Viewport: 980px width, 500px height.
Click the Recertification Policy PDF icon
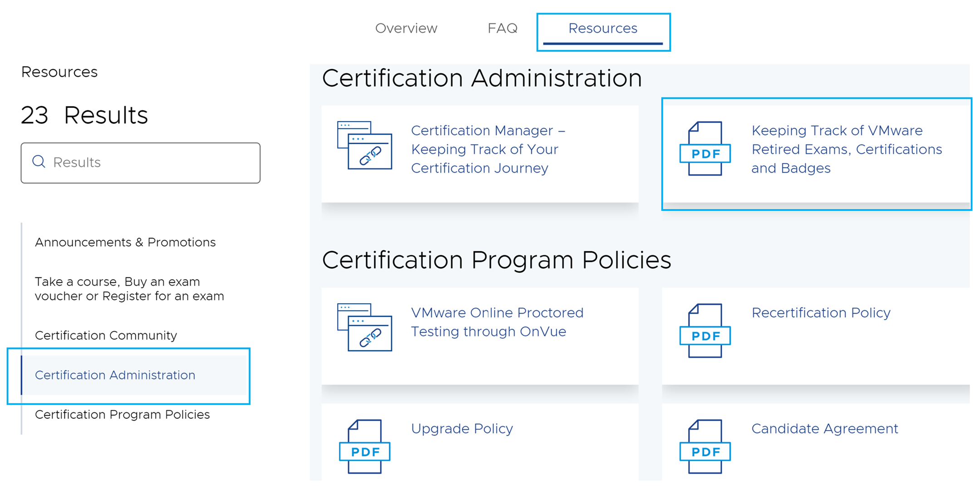pyautogui.click(x=705, y=331)
